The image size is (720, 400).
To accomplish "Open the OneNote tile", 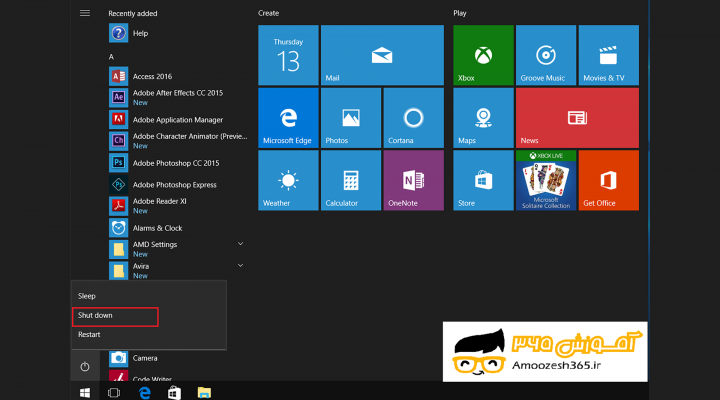I will coord(414,180).
